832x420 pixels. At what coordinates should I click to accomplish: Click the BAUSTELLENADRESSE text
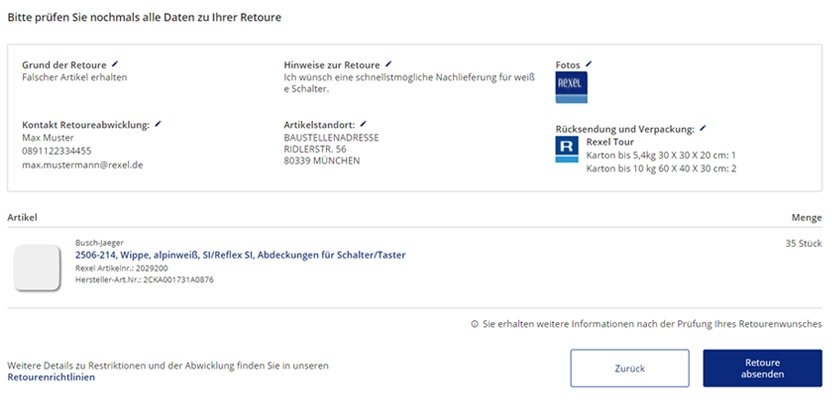[331, 137]
